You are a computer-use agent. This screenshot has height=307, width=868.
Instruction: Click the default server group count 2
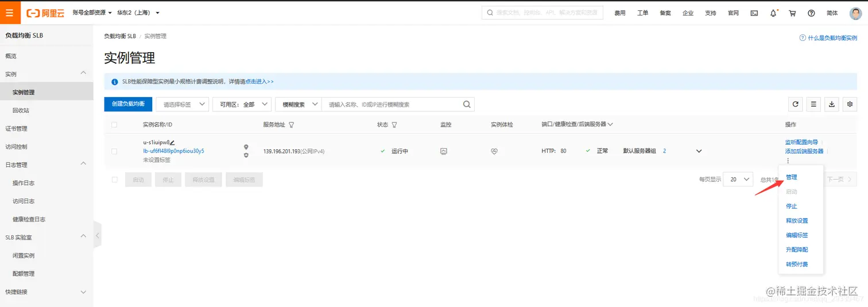pos(665,151)
